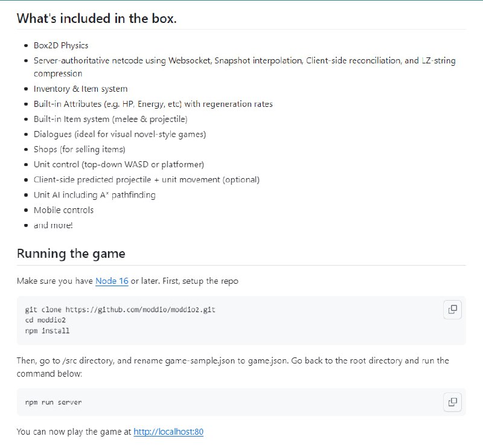The height and width of the screenshot is (448, 483).
Task: Click the "and more!" list item
Action: click(53, 225)
